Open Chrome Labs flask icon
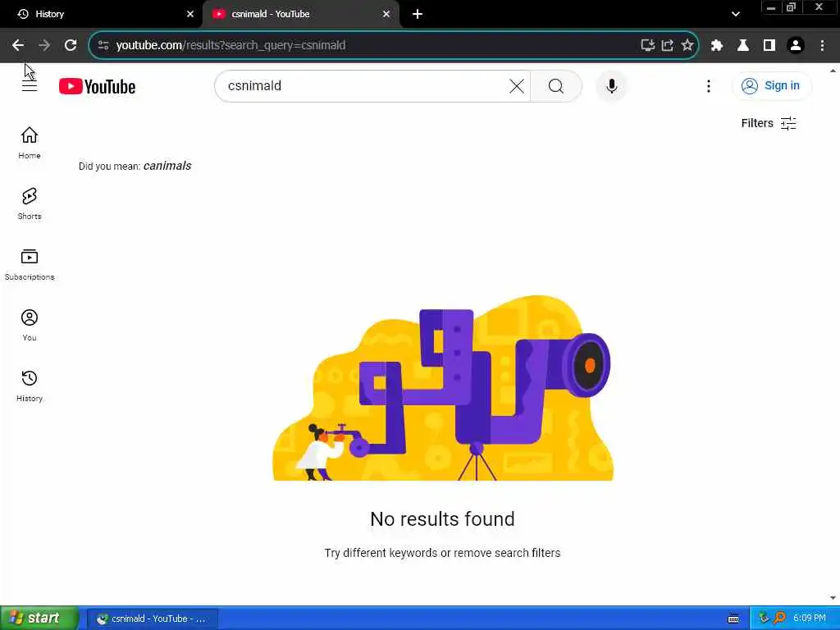840x630 pixels. 743,46
